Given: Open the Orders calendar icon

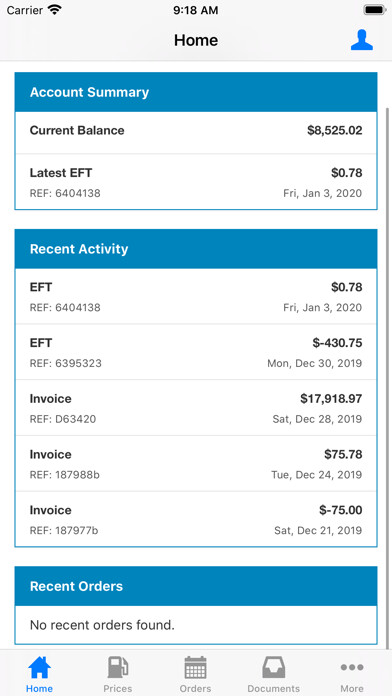Looking at the screenshot, I should coord(195,667).
